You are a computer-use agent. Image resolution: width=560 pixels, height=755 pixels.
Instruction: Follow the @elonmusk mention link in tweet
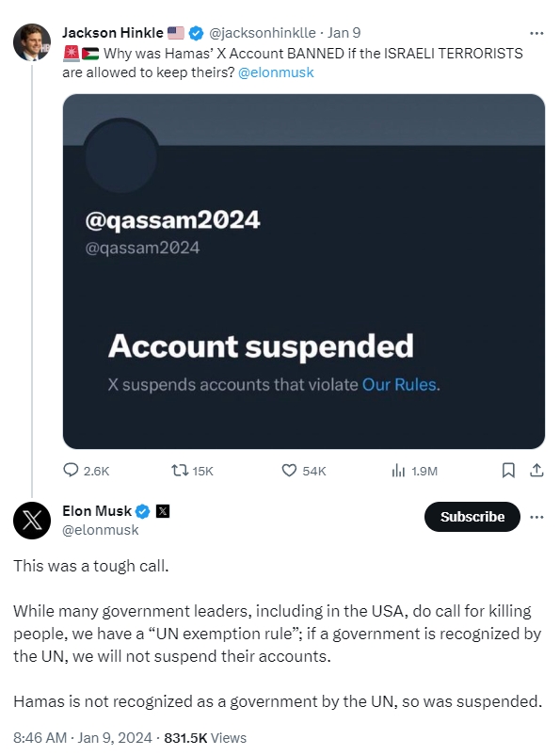click(x=276, y=72)
